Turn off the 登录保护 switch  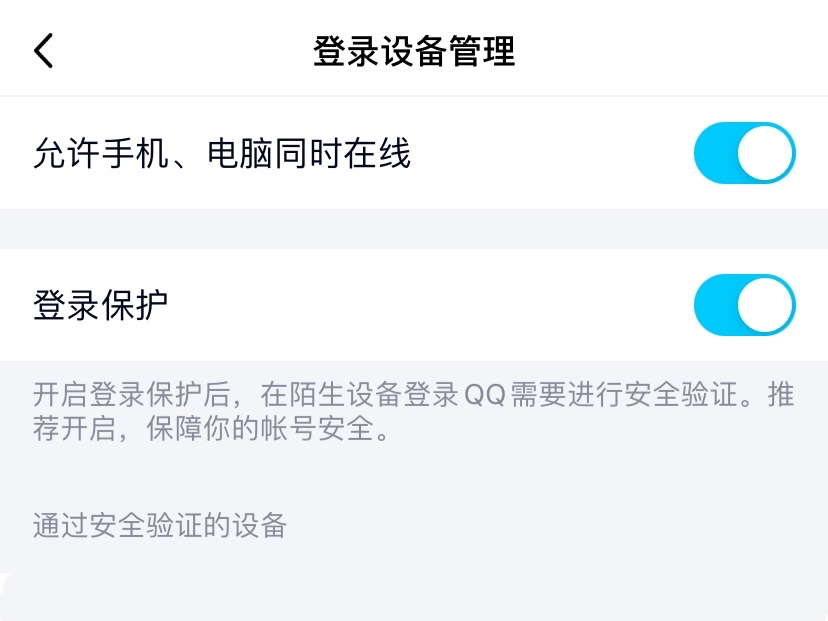coord(744,305)
